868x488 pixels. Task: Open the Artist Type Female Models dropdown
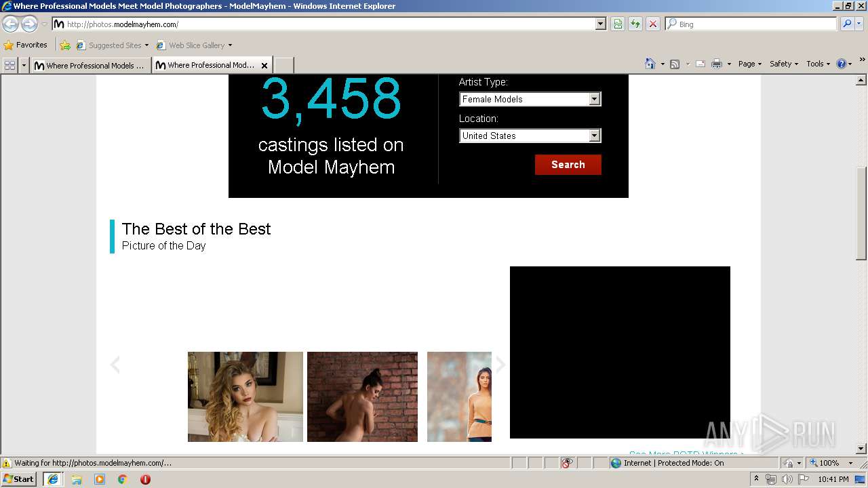coord(530,99)
